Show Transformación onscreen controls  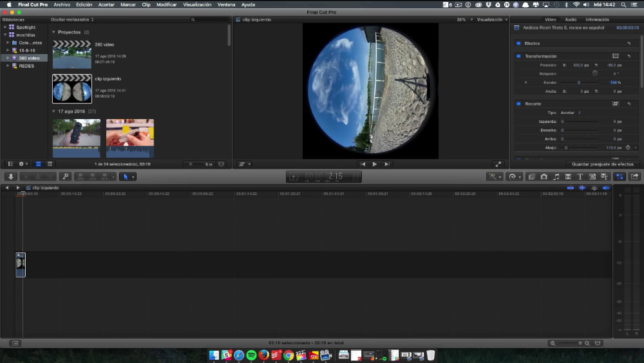point(615,56)
